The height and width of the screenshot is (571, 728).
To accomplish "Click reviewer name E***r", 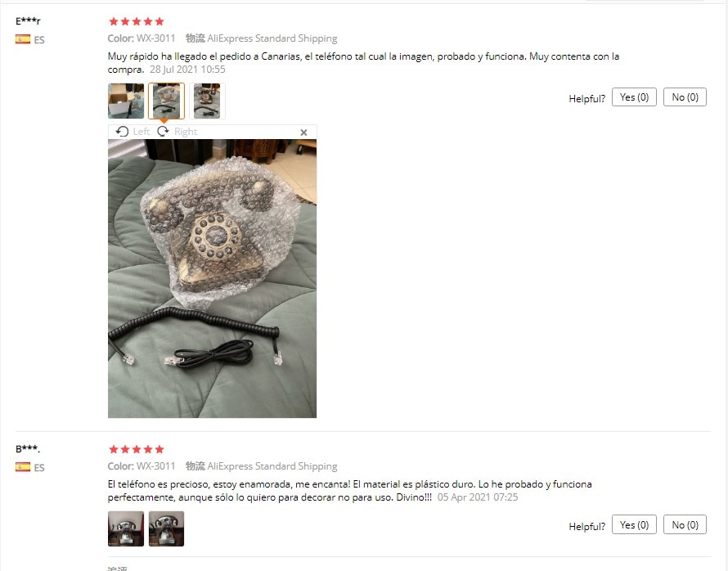I will tap(28, 21).
